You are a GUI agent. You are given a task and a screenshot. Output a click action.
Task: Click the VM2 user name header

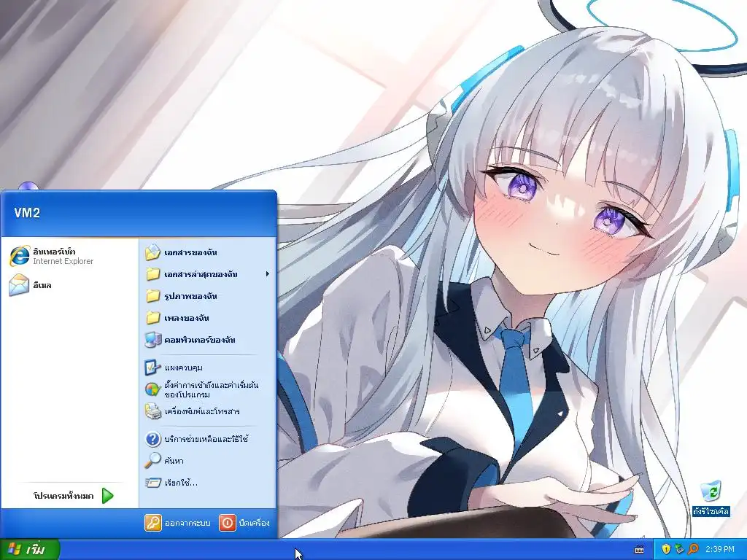(27, 213)
